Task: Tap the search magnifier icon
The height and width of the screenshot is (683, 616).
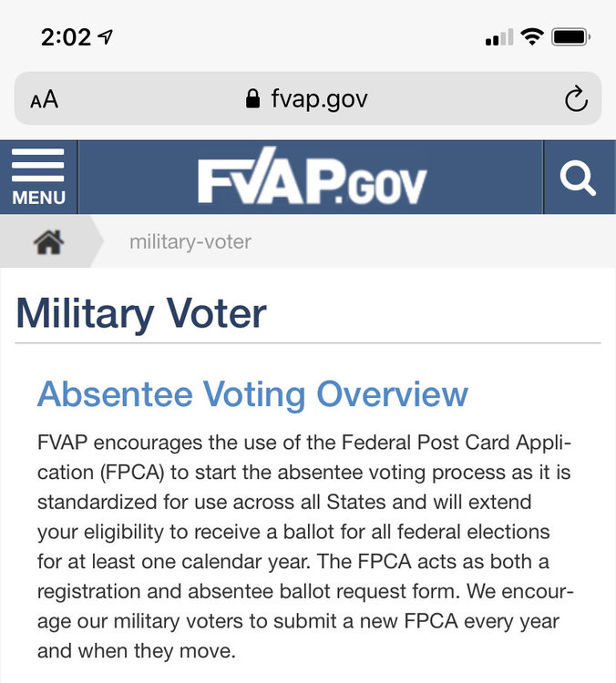Action: coord(578,177)
